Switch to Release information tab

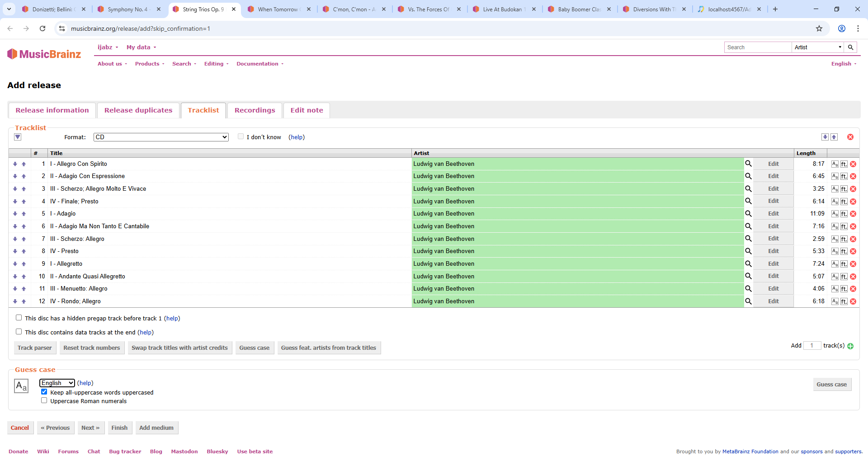click(52, 110)
